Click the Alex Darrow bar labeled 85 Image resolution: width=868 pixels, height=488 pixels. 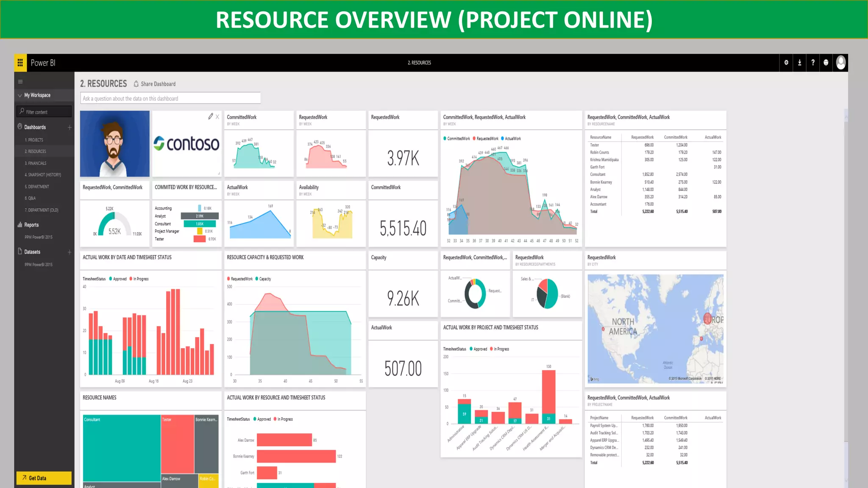284,440
